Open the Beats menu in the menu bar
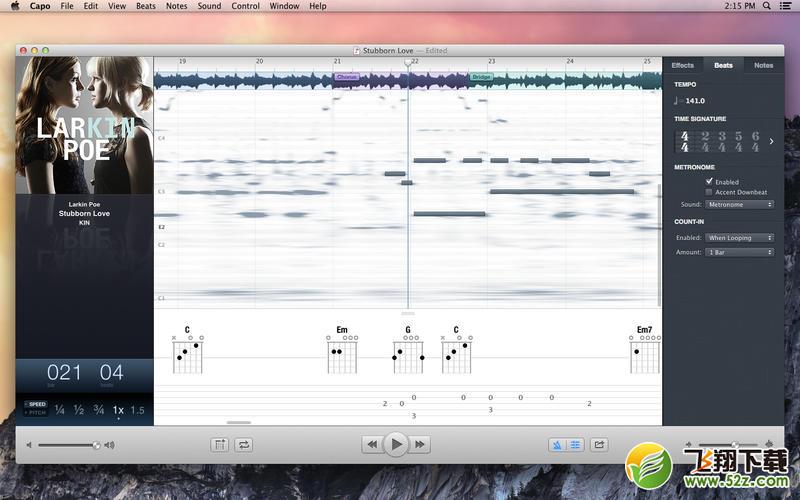This screenshot has height=500, width=800. 146,6
